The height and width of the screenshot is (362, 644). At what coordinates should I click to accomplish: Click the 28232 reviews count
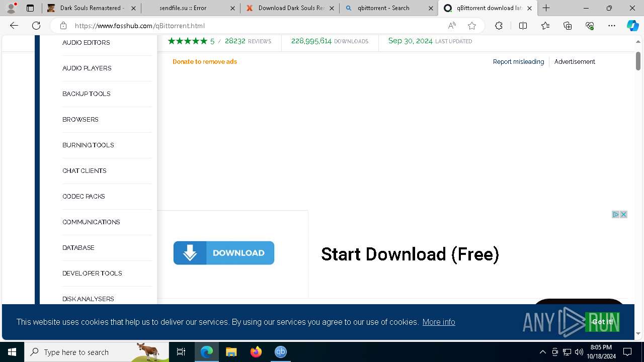click(235, 41)
